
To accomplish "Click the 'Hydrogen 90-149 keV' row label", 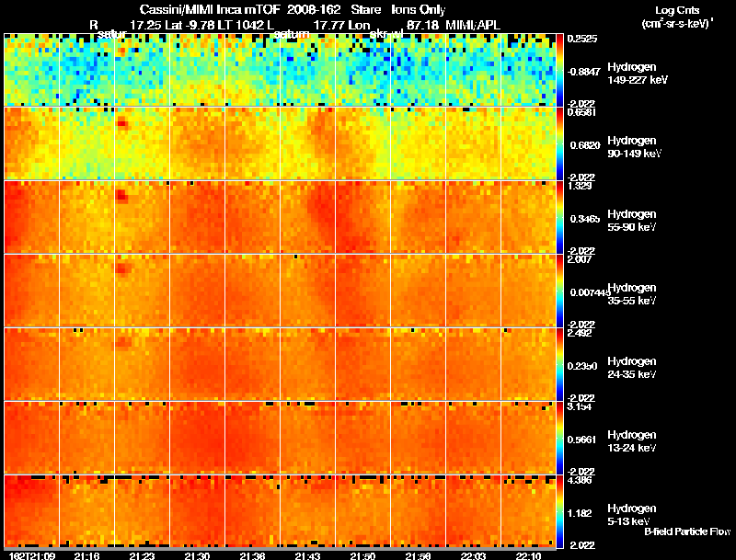I will [x=634, y=147].
